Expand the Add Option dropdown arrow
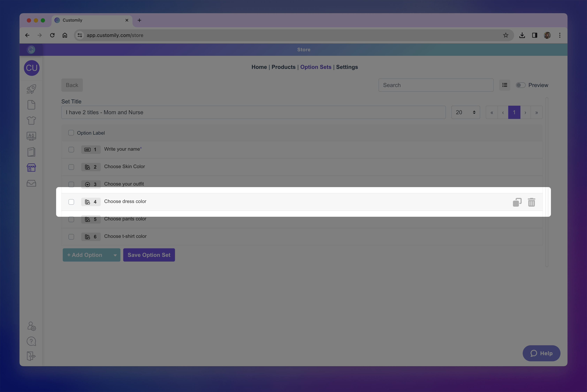Image resolution: width=587 pixels, height=392 pixels. coord(115,255)
